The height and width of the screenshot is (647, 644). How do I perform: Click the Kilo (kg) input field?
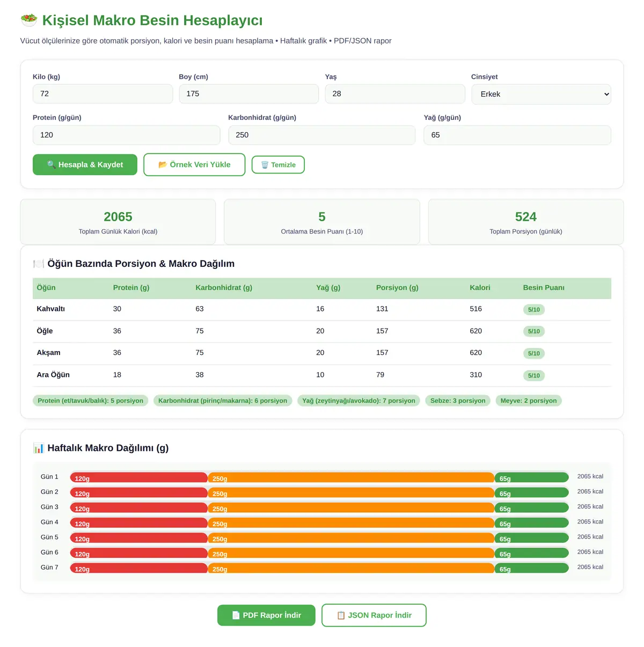click(x=103, y=94)
